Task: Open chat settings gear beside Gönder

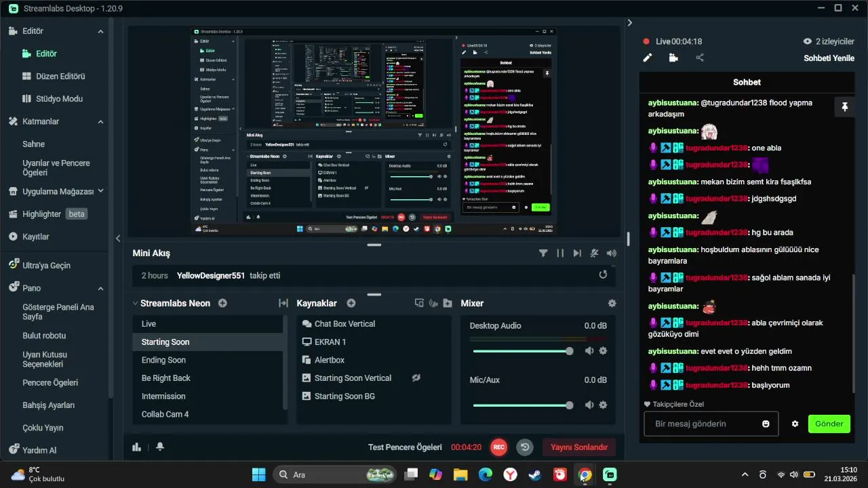Action: tap(795, 424)
